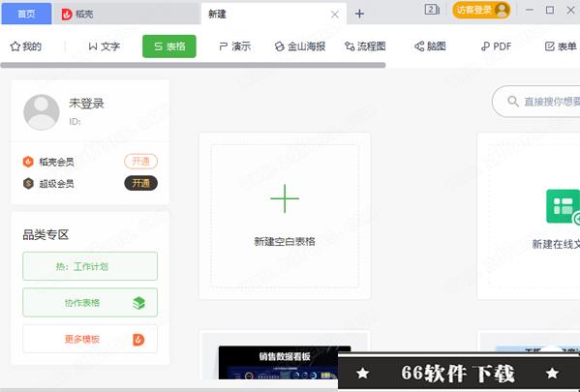Click the 稻壳 logo icon in tab bar
580x392 pixels.
point(67,15)
